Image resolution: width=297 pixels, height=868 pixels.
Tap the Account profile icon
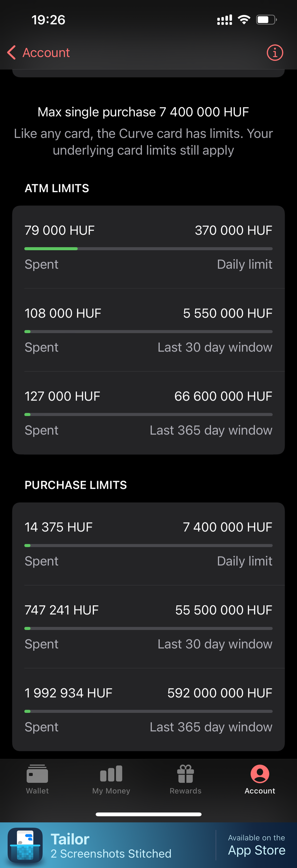[x=259, y=774]
